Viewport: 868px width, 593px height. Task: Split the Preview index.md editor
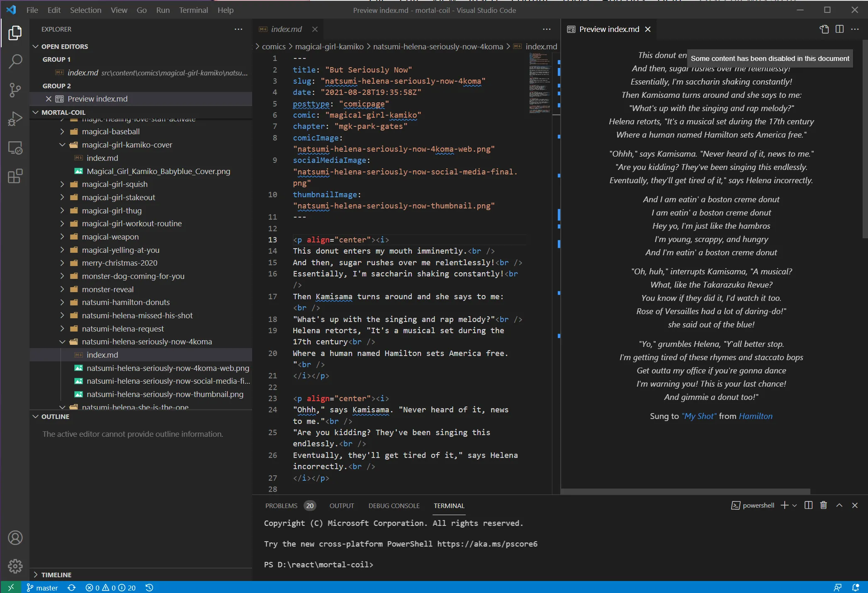tap(840, 29)
